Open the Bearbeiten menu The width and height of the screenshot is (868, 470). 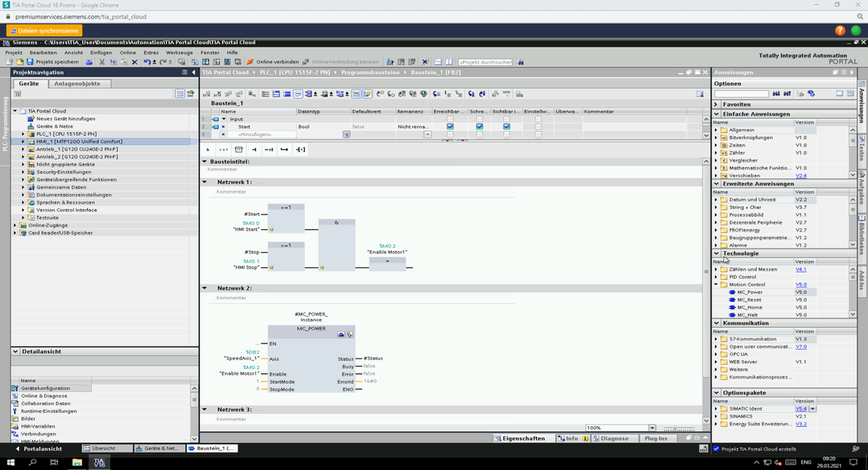click(43, 52)
